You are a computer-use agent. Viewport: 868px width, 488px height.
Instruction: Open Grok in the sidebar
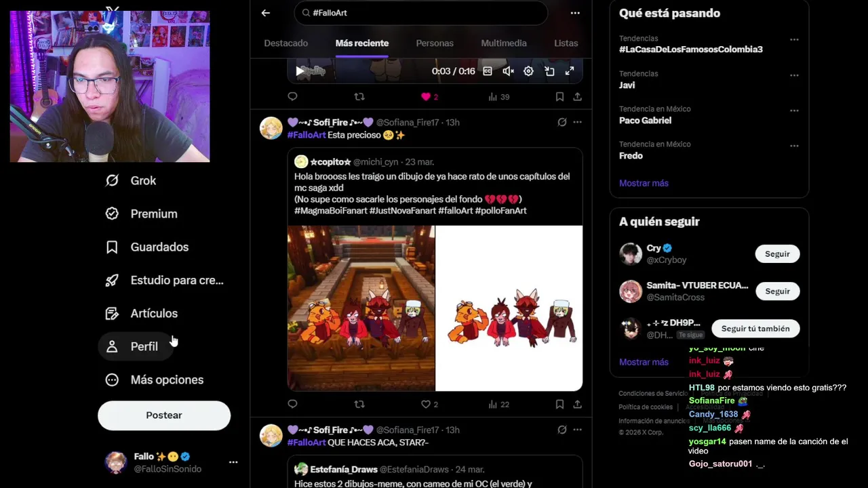tap(132, 180)
